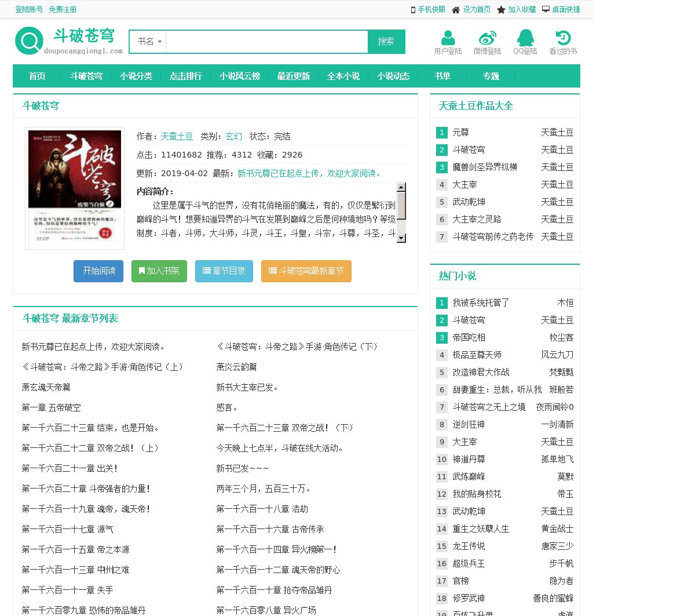Click the search text input field

point(267,42)
